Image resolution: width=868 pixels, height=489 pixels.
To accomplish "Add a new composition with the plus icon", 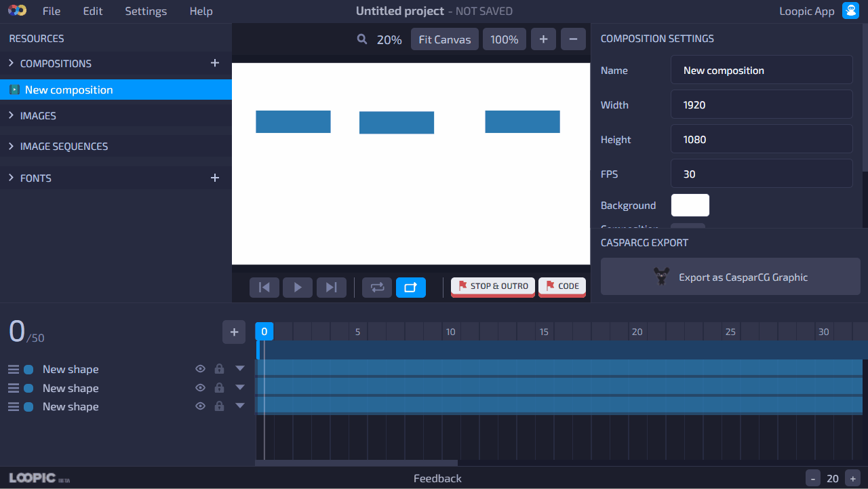I will click(215, 63).
